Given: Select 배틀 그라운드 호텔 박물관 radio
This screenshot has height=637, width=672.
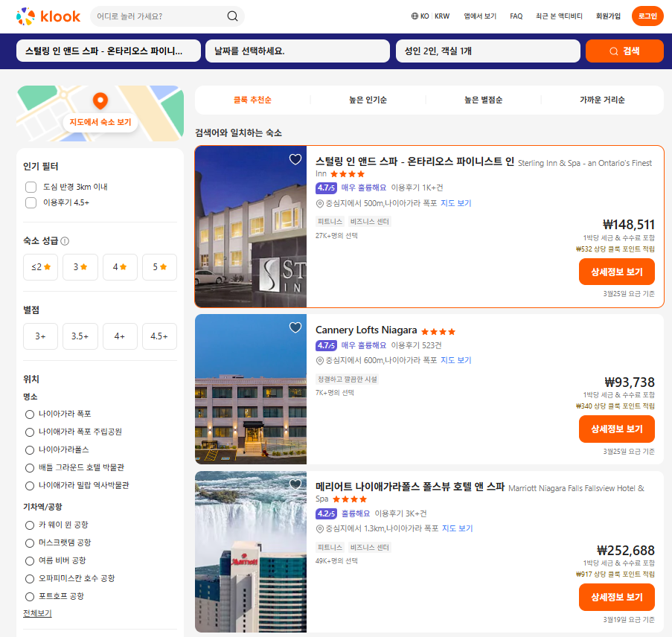Looking at the screenshot, I should pos(30,468).
